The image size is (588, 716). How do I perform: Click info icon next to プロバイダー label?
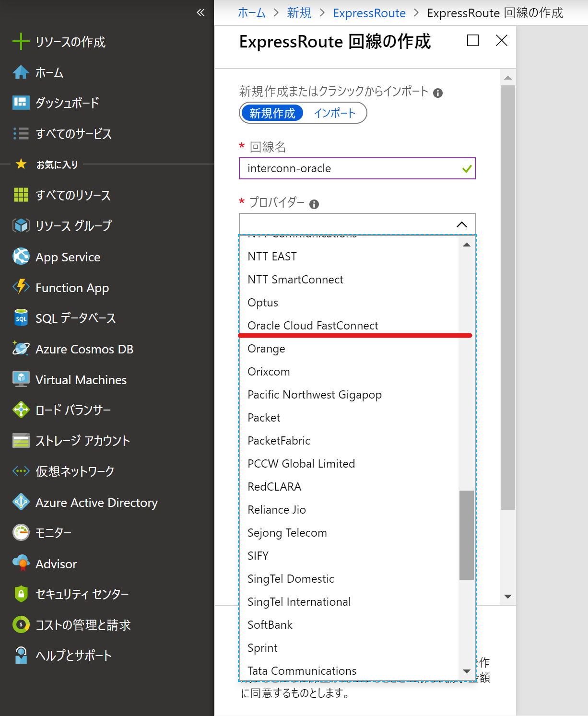[x=314, y=204]
